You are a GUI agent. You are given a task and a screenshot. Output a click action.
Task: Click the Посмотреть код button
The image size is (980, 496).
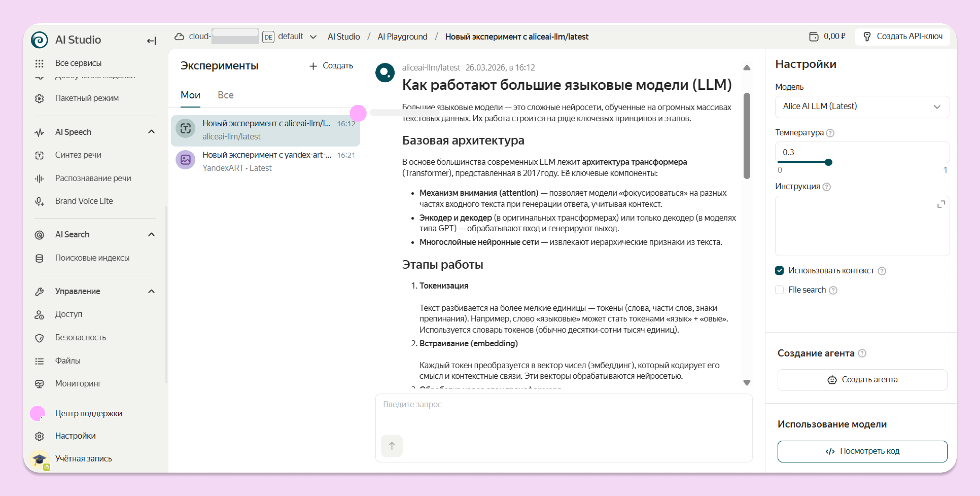[862, 451]
